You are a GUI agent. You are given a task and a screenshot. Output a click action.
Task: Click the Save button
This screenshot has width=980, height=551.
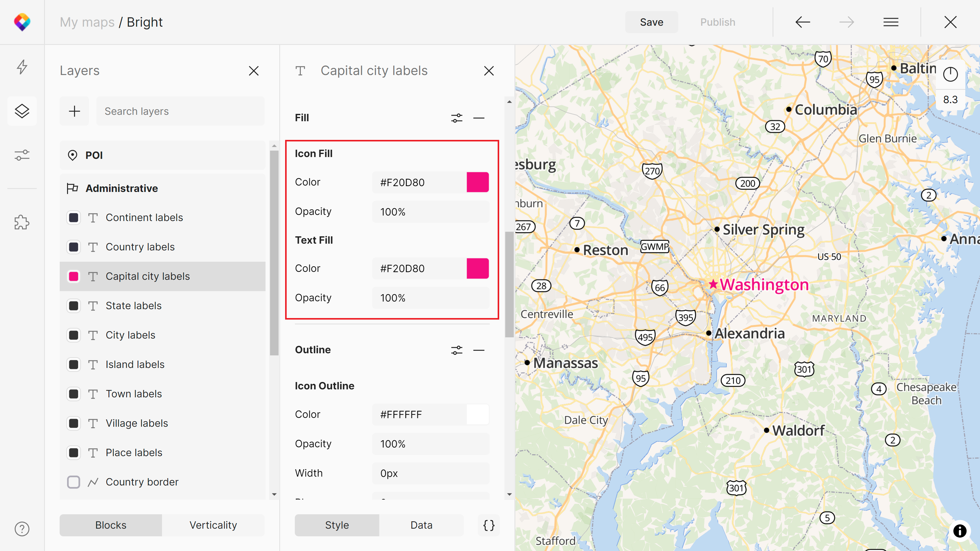(651, 22)
